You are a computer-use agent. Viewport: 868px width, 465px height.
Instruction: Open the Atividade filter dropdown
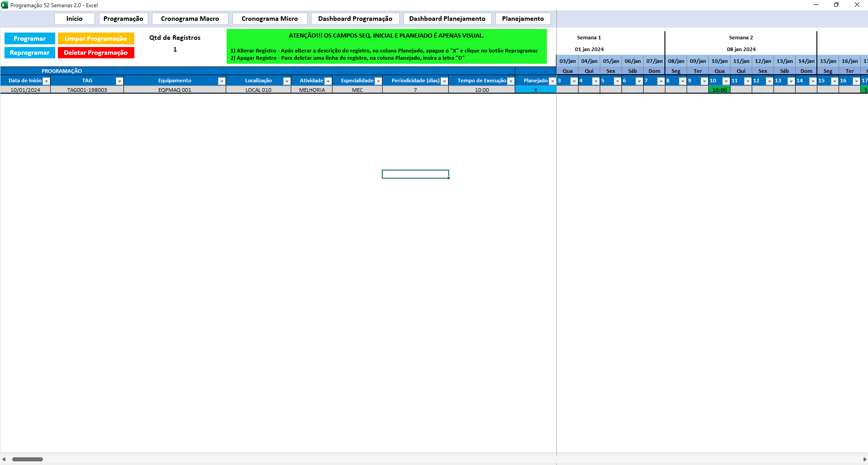328,81
